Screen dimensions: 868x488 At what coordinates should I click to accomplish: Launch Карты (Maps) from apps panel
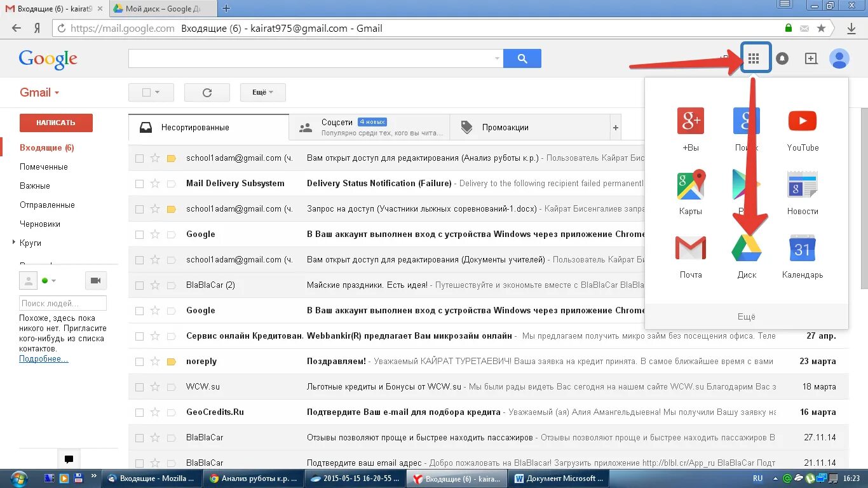point(691,193)
